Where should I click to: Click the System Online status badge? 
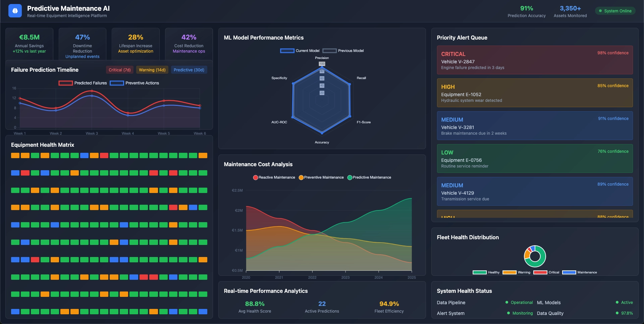pos(615,11)
